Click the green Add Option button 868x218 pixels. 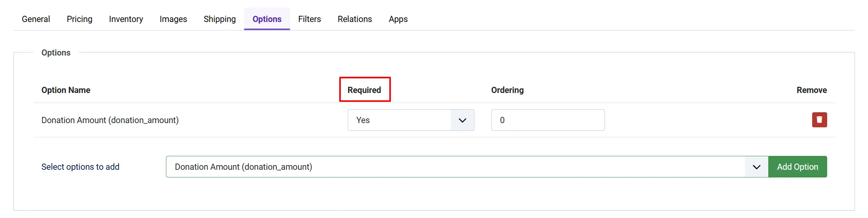coord(798,167)
